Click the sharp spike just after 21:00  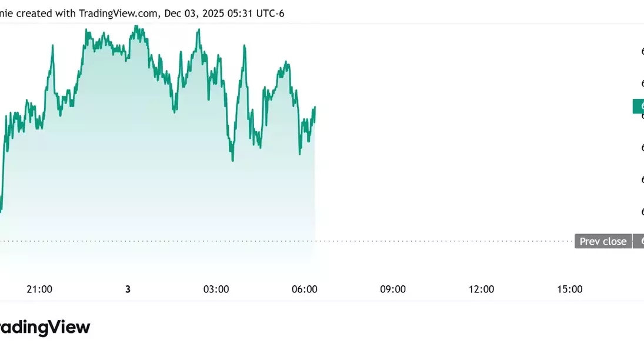[52, 45]
